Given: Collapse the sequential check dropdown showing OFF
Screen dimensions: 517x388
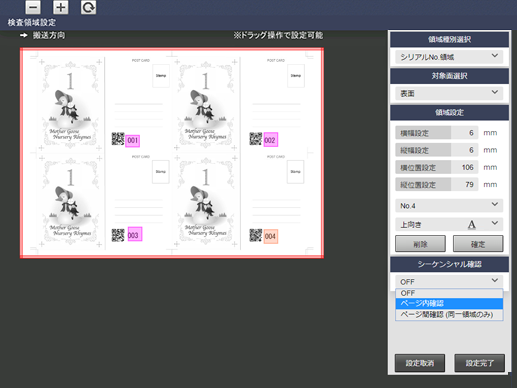Looking at the screenshot, I should 449,282.
